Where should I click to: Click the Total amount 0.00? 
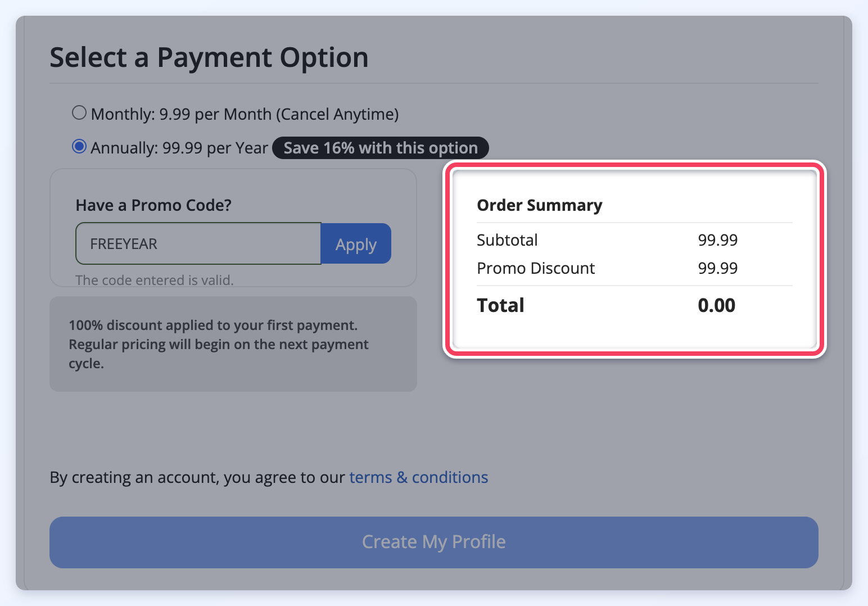(x=717, y=305)
